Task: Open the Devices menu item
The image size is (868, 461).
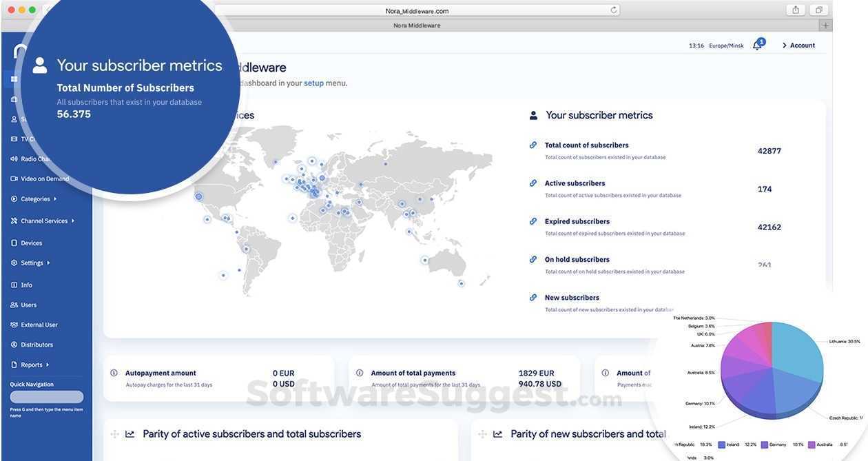Action: 32,243
